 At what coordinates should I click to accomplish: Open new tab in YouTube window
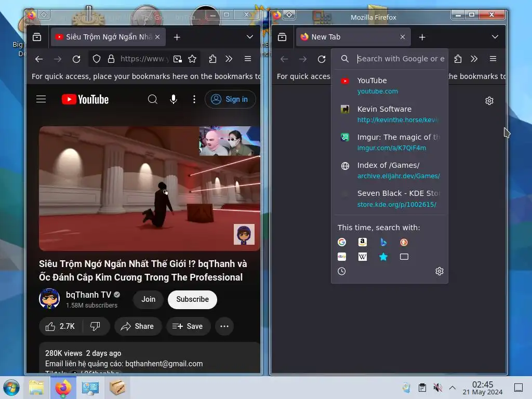point(177,37)
